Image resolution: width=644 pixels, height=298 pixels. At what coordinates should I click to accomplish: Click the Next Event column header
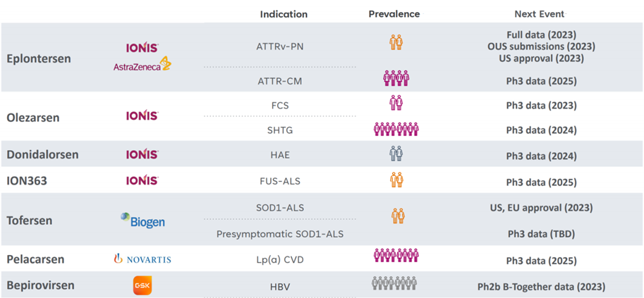tap(540, 14)
